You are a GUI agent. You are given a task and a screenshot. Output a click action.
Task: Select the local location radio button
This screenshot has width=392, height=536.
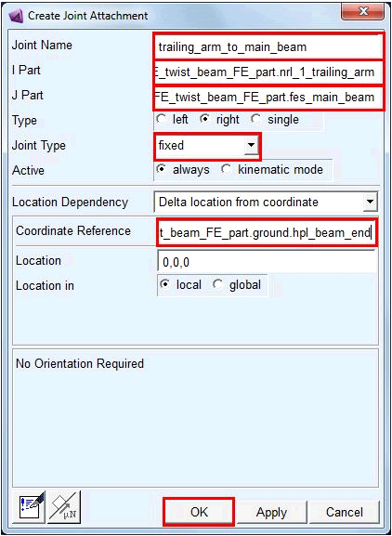click(x=165, y=285)
